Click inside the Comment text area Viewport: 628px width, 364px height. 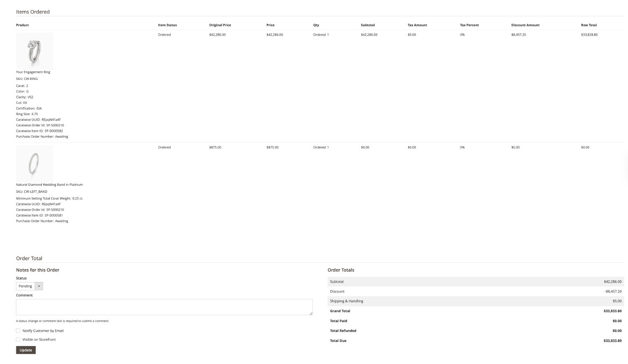tap(164, 307)
